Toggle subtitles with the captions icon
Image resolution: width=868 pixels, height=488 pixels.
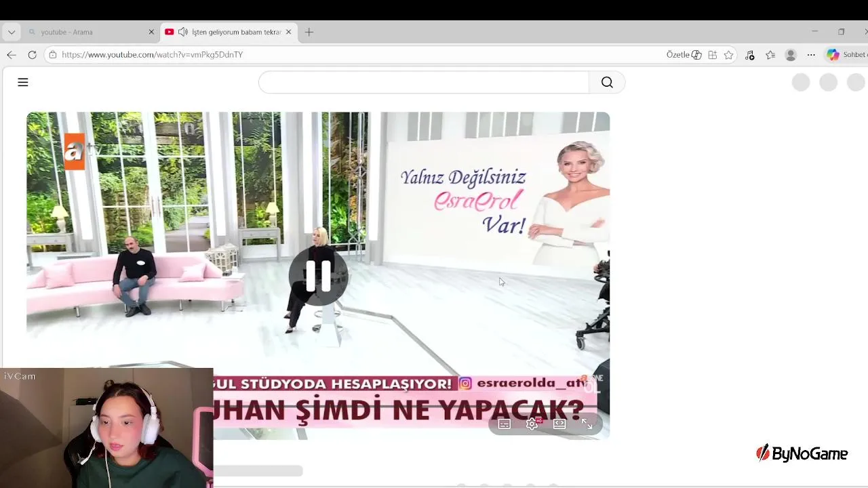[505, 424]
